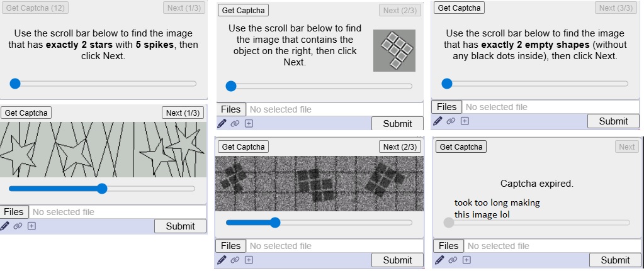Screen dimensions: 644x271
Task: Click plus icon in the noisy-squares image panel
Action: (249, 260)
